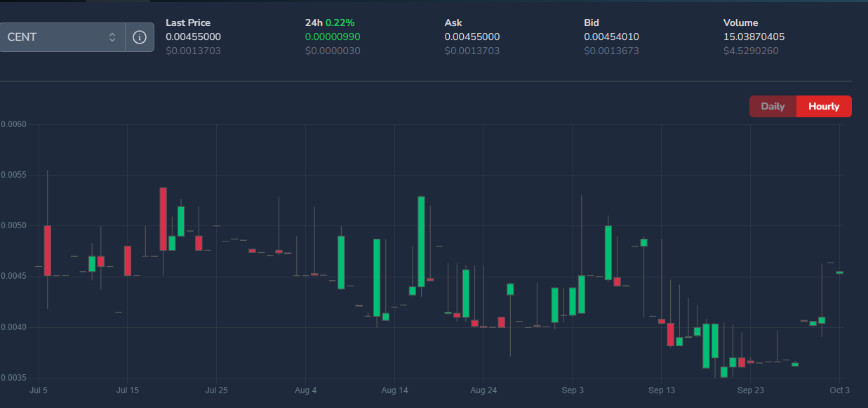Click the Volume label
The width and height of the screenshot is (868, 408).
(741, 22)
